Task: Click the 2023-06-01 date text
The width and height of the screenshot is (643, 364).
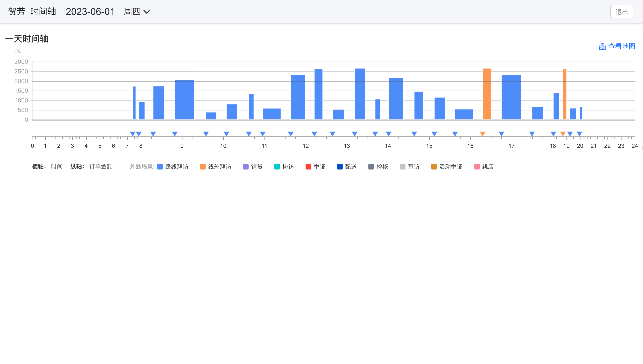Action: 90,12
